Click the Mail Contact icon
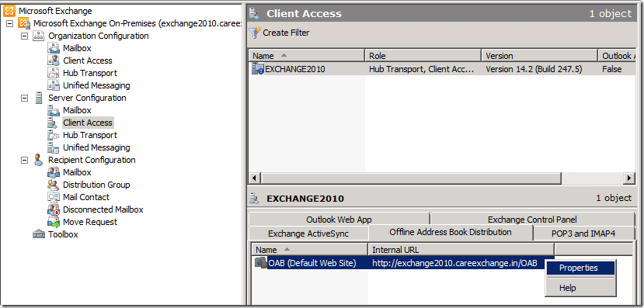Viewport: 644px width, 308px height. point(54,197)
